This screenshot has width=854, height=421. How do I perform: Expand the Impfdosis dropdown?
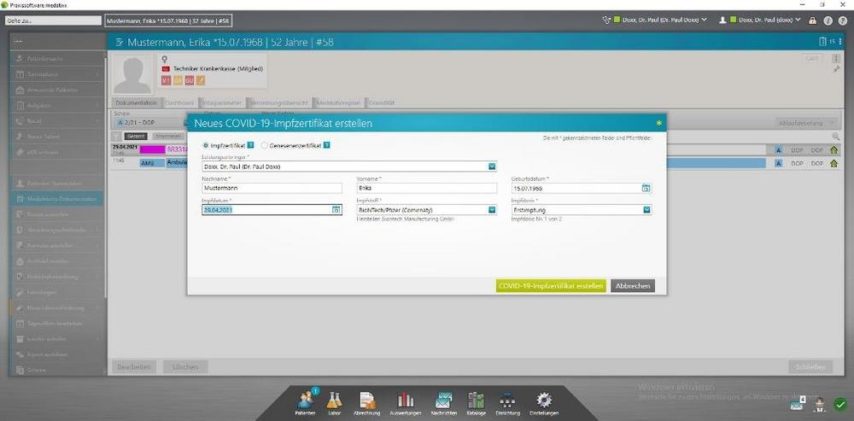pyautogui.click(x=646, y=210)
